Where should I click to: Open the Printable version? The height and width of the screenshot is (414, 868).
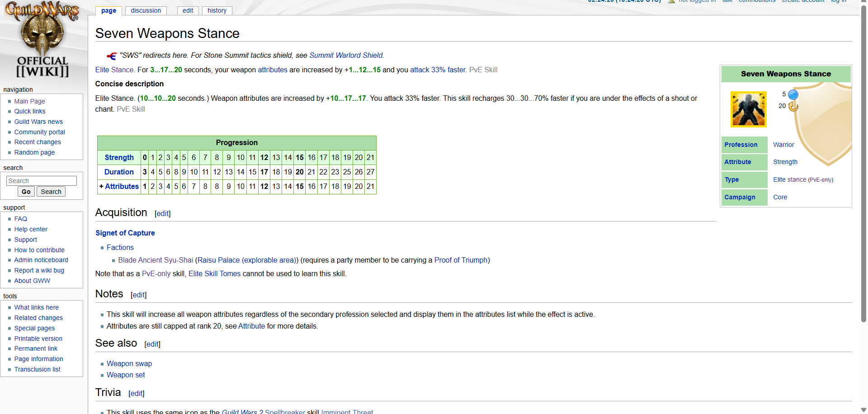pos(38,339)
